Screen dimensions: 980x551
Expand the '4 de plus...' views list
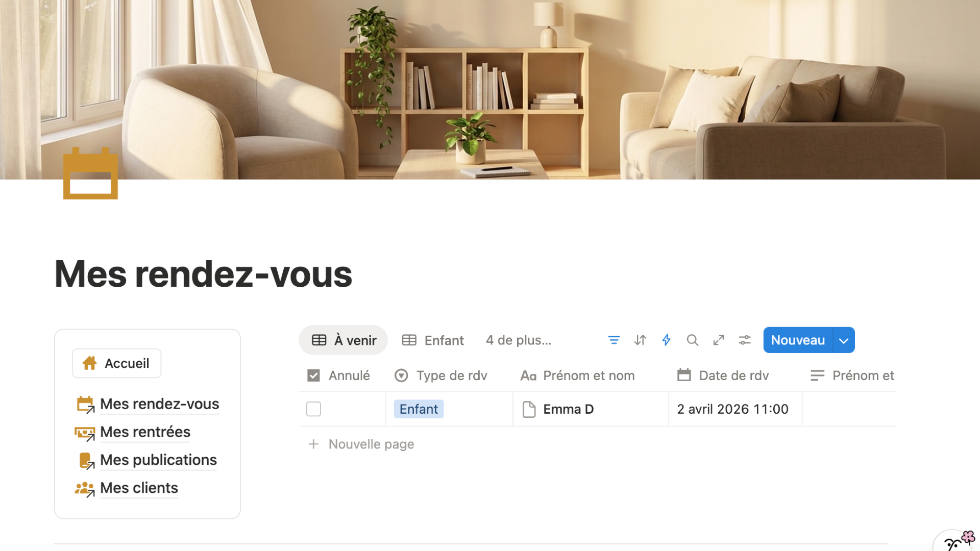click(x=518, y=340)
